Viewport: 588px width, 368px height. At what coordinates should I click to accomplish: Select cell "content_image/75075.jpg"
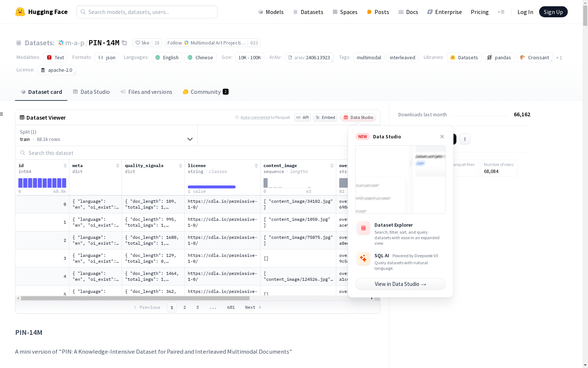298,240
